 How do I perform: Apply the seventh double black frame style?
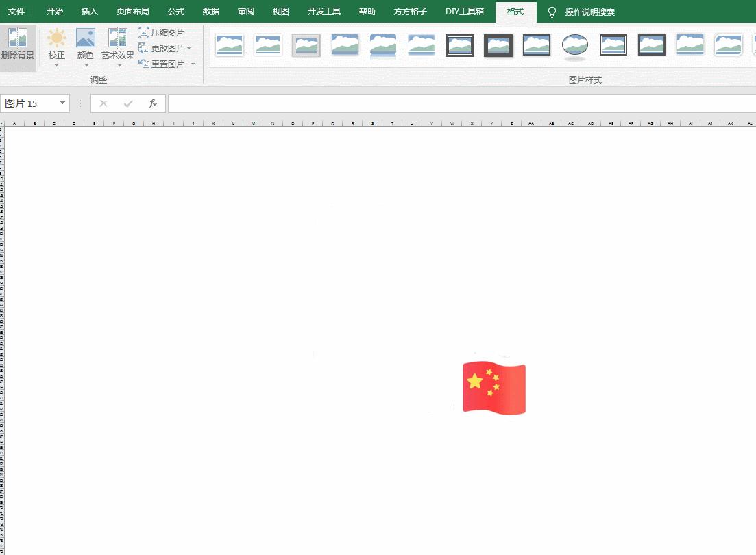(459, 45)
